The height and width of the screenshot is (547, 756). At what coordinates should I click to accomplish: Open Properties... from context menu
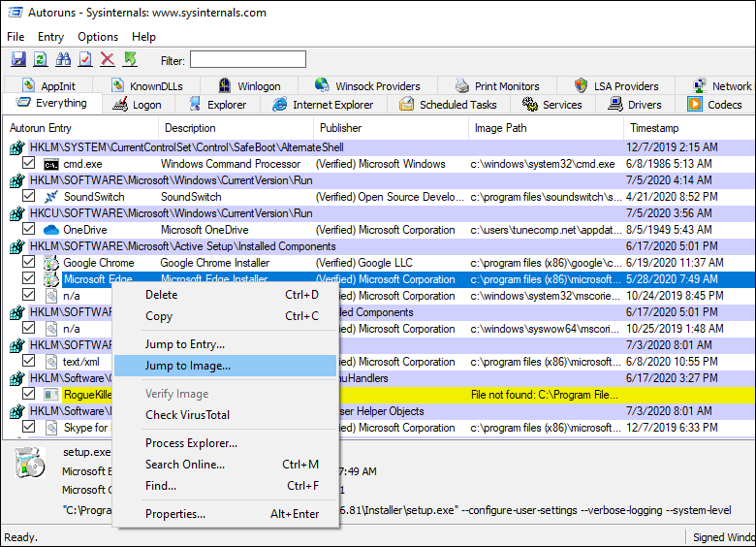pyautogui.click(x=226, y=514)
